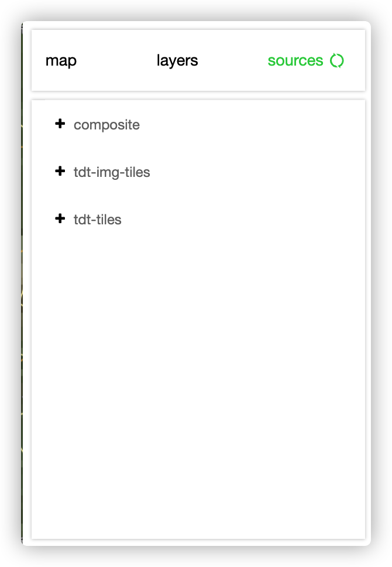Show the map settings via map tab
This screenshot has width=392, height=567.
tap(61, 61)
